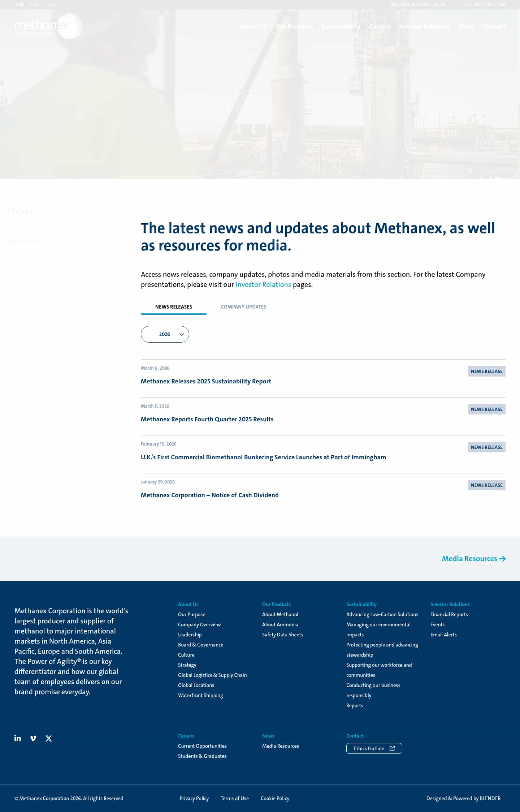Open Our Purpose footer link
This screenshot has height=812, width=520.
[x=191, y=614]
